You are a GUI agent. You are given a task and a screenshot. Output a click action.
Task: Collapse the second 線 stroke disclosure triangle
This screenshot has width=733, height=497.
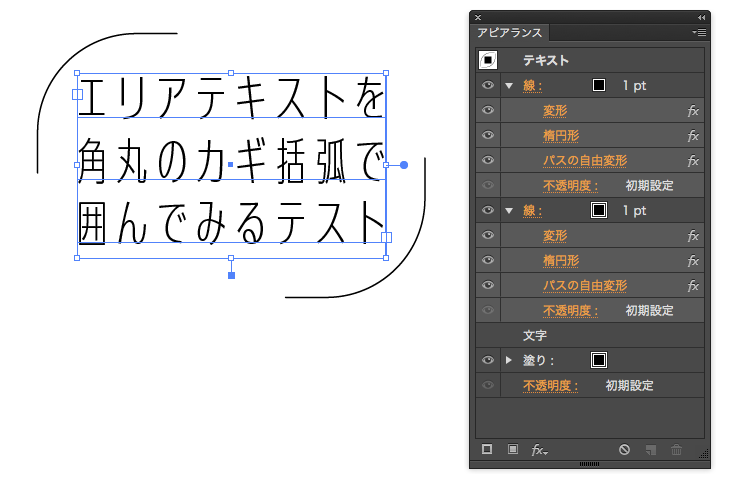(x=509, y=211)
